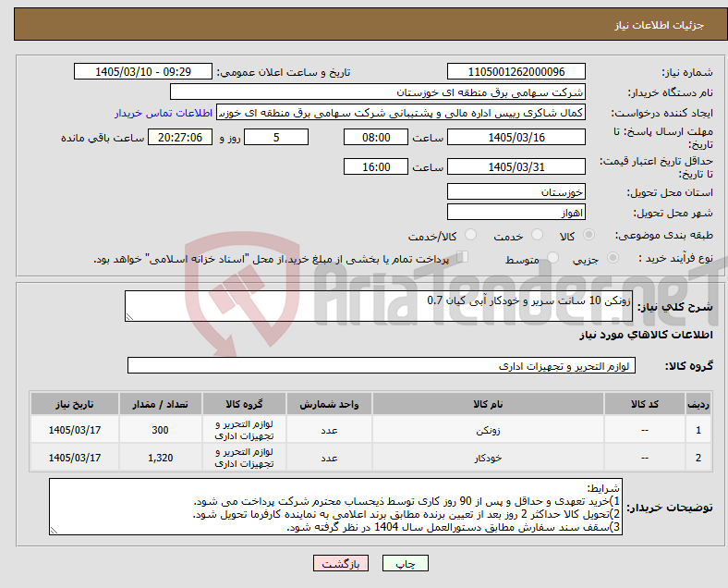The width and height of the screenshot is (728, 588).
Task: Click the شماره نیاز field 1105001262000096
Action: pos(516,72)
